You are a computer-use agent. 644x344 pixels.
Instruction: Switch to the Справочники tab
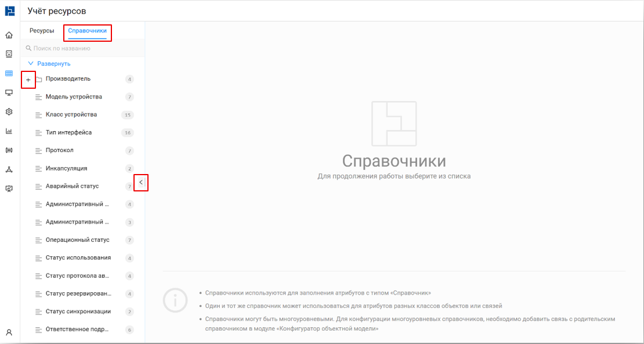pyautogui.click(x=87, y=30)
